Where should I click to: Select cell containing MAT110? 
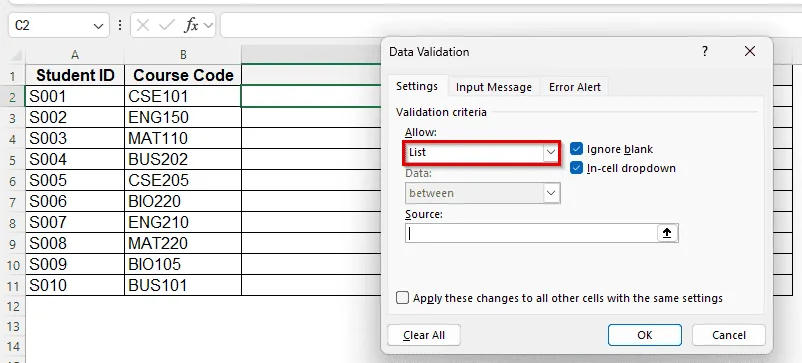tap(183, 138)
